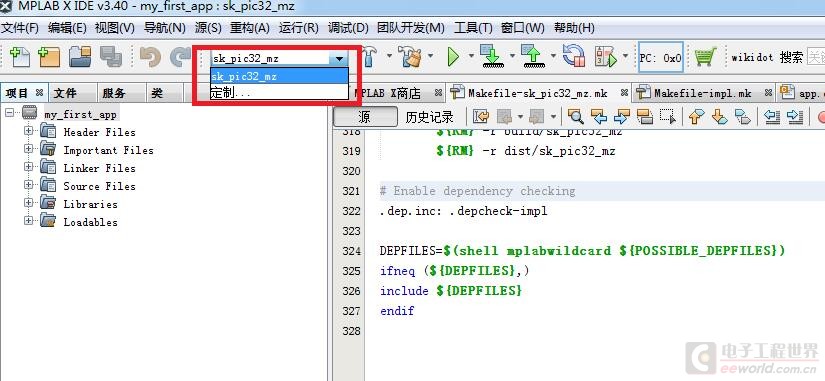Click the Find Selection magnifier icon in editor

click(x=575, y=117)
